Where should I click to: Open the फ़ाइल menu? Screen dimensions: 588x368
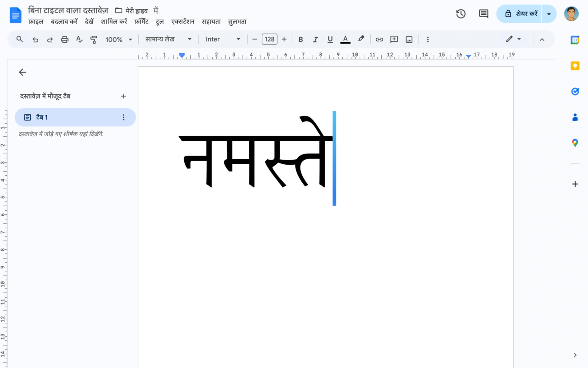(x=36, y=21)
